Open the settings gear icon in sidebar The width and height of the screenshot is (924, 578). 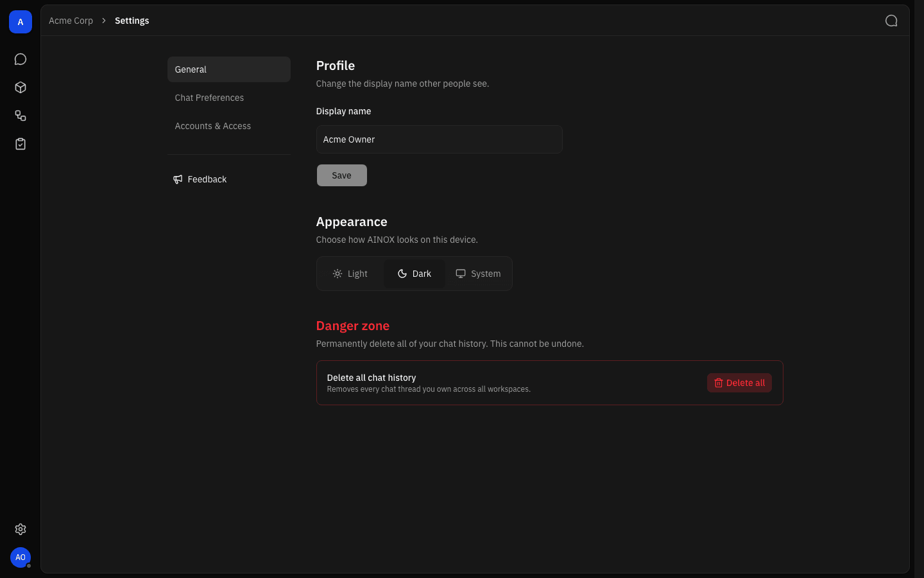pos(21,529)
